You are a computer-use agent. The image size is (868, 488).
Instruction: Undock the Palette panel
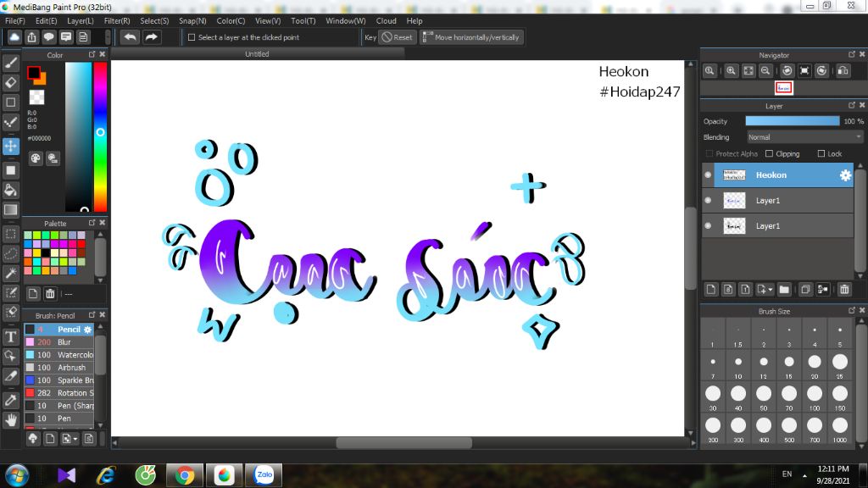coord(92,223)
